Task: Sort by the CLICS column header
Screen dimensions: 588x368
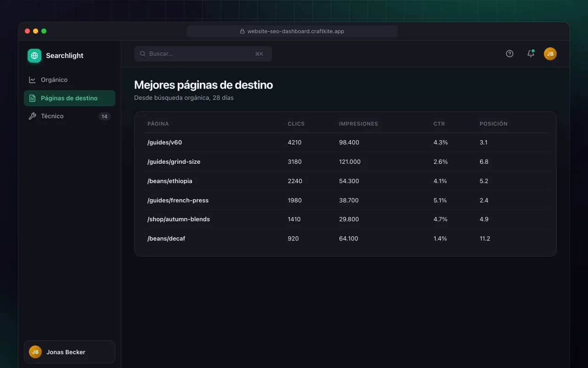Action: click(296, 124)
